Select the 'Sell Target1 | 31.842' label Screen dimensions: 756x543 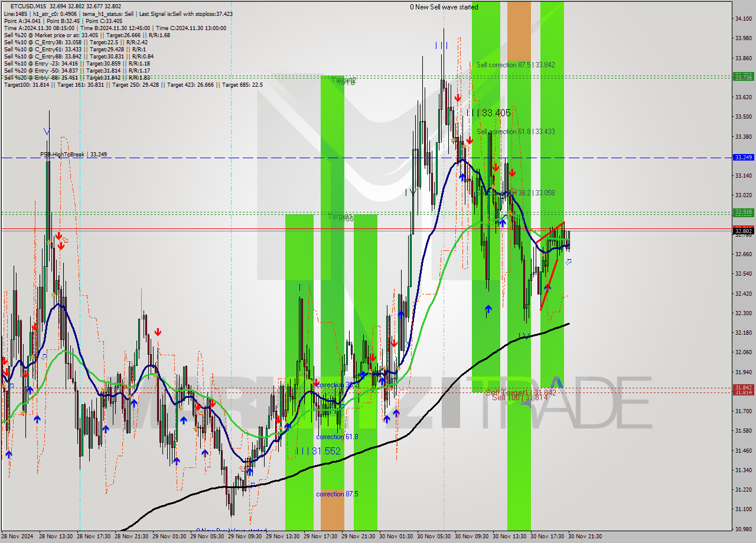(x=521, y=392)
